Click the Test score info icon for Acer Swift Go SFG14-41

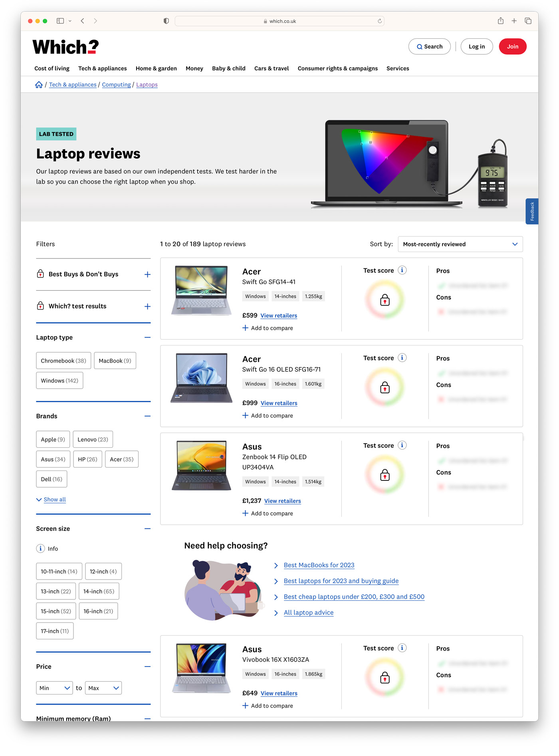coord(402,270)
